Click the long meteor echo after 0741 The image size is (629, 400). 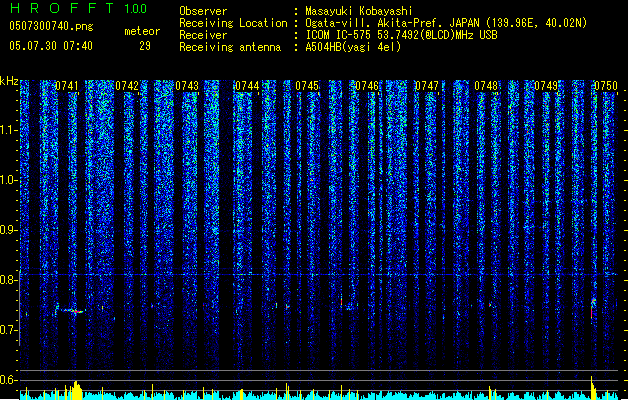[71, 310]
